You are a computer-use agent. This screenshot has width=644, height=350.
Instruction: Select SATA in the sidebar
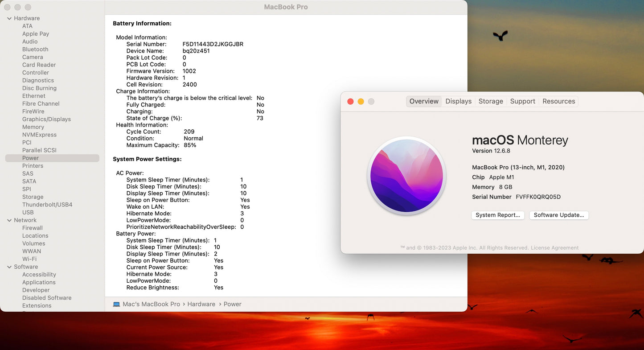click(x=29, y=181)
